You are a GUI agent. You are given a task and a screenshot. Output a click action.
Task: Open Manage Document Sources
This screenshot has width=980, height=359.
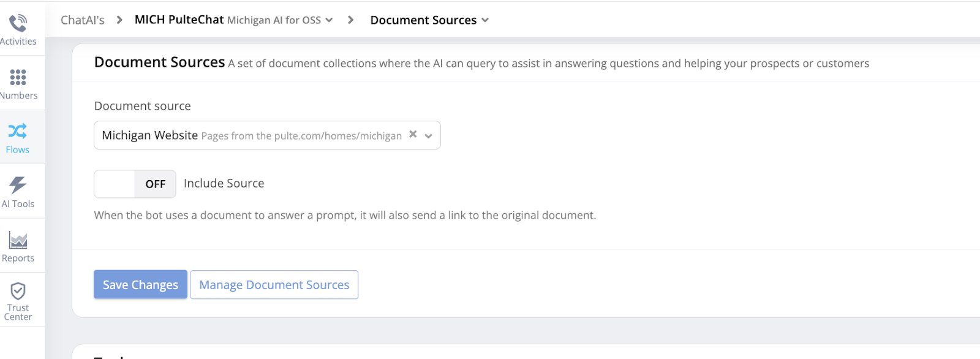(x=274, y=285)
